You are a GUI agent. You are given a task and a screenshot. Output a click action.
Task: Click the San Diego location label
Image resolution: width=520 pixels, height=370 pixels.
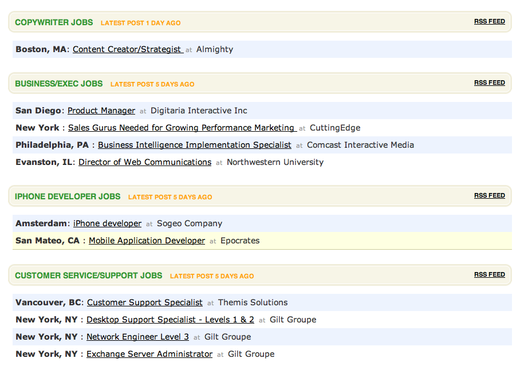tap(40, 111)
